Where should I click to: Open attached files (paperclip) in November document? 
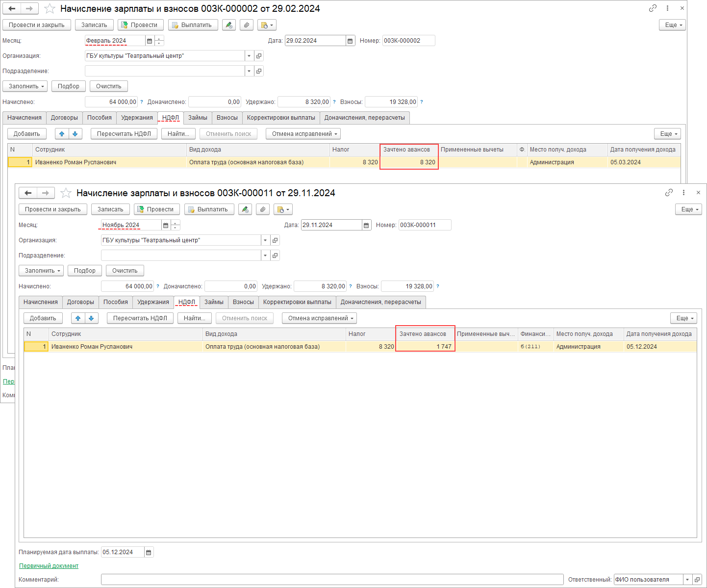[x=263, y=209]
